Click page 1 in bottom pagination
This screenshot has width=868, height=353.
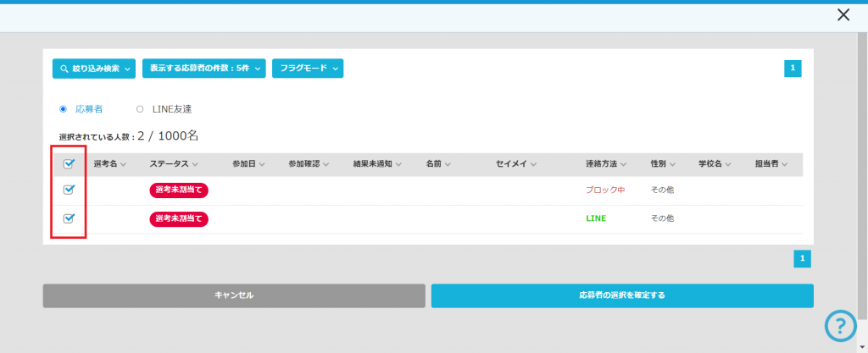(802, 259)
